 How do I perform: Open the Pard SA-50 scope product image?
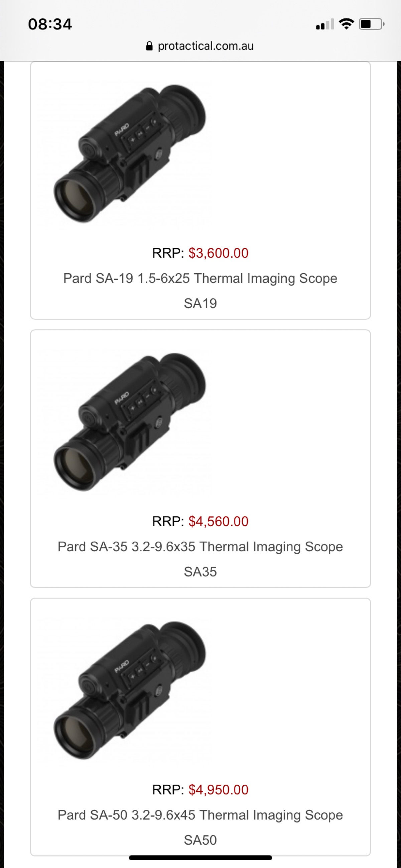point(129,690)
